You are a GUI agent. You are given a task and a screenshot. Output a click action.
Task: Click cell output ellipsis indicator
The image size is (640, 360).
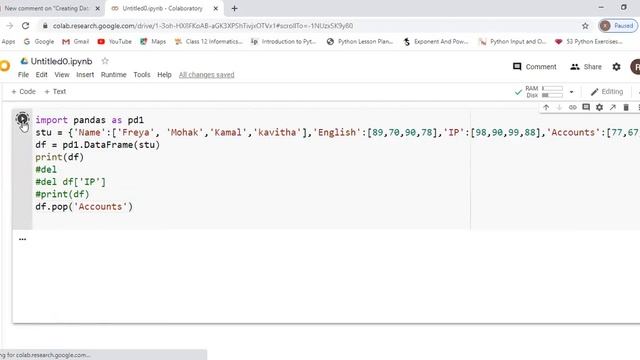[x=22, y=239]
